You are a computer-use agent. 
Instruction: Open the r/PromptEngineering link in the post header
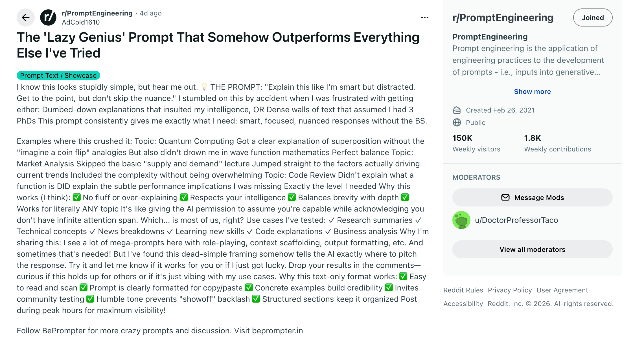[97, 13]
